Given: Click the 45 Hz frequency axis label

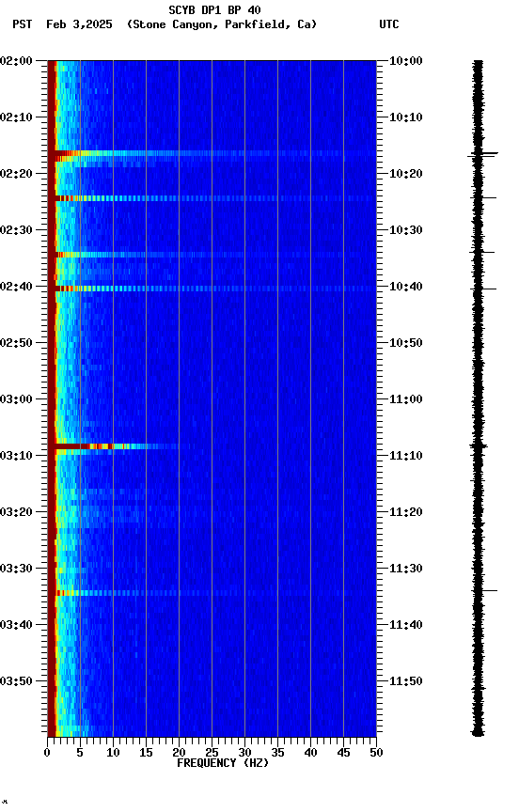Looking at the screenshot, I should coord(343,753).
